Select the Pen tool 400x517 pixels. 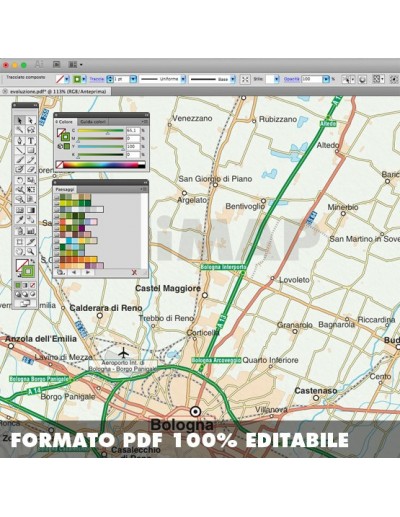click(x=20, y=141)
